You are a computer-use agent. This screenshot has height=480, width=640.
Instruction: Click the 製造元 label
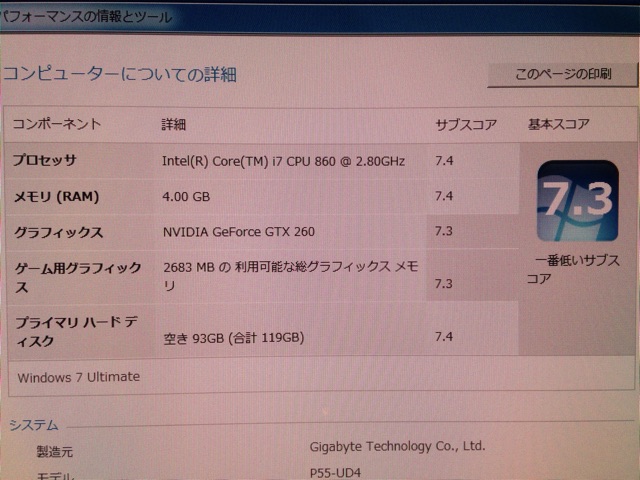coord(55,451)
